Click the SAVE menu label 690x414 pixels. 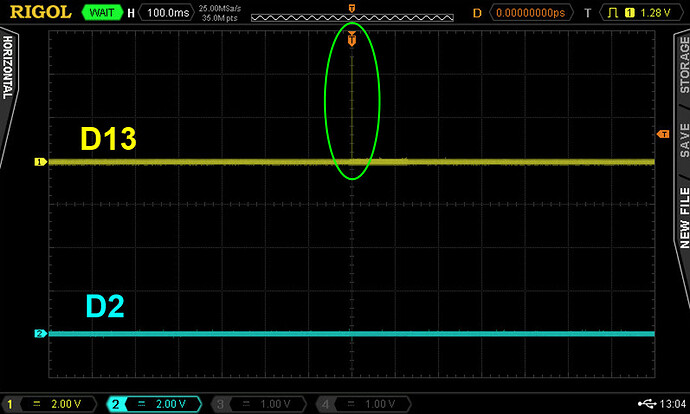coord(684,140)
